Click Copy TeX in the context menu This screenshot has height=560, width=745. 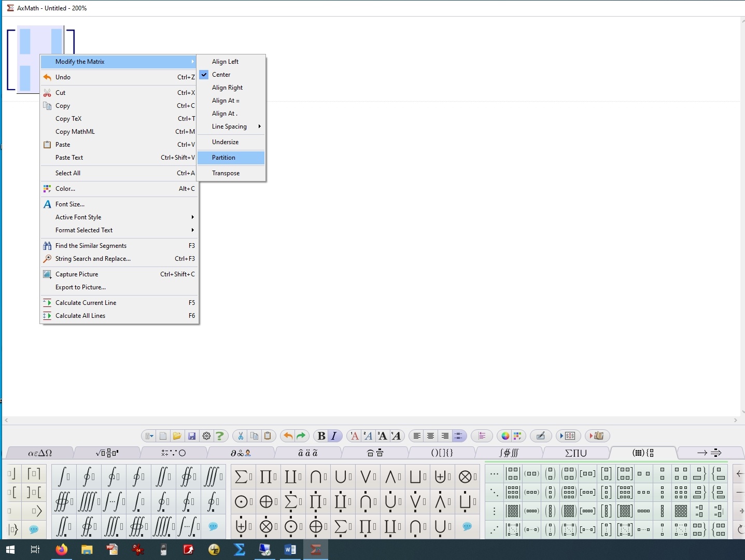point(68,119)
